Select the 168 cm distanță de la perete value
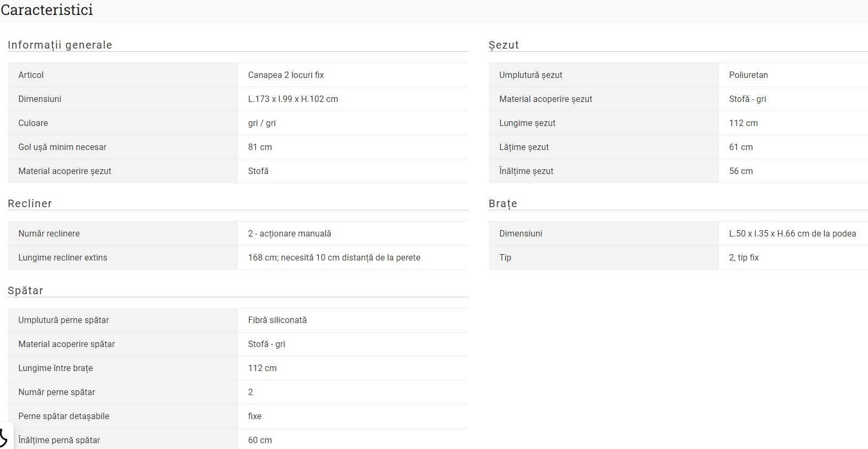This screenshot has width=868, height=449. [334, 257]
